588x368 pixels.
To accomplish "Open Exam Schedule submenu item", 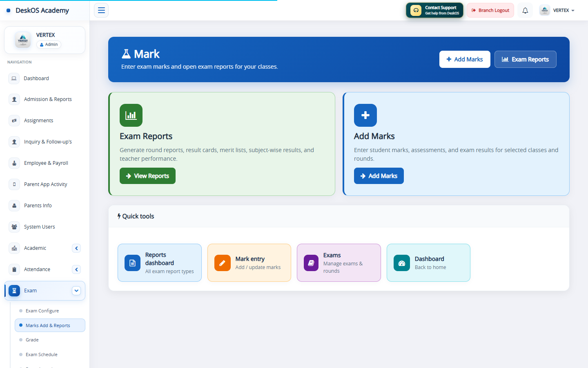I will point(50,355).
